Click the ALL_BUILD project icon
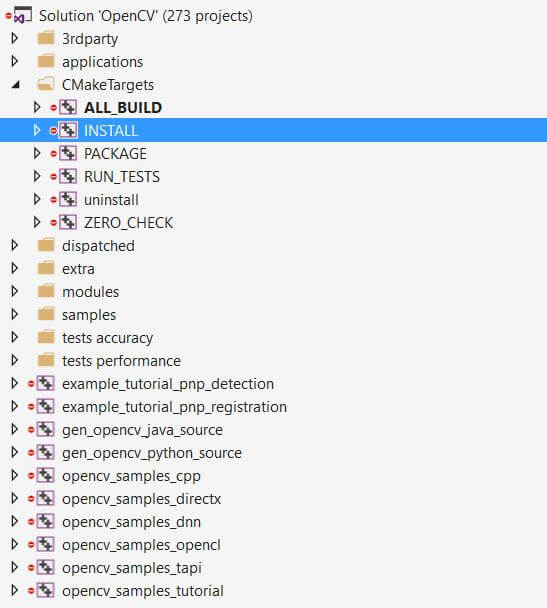 [x=68, y=107]
